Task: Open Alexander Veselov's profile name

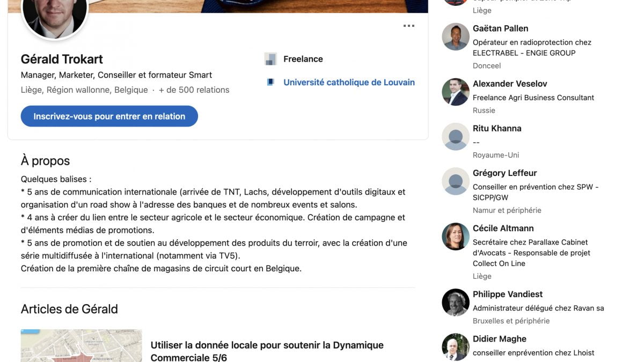Action: (x=510, y=84)
